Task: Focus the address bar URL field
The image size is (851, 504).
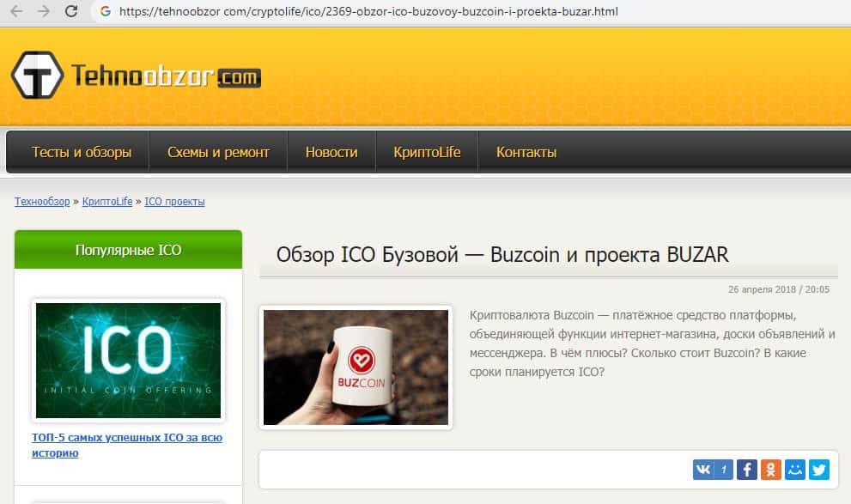Action: point(368,11)
